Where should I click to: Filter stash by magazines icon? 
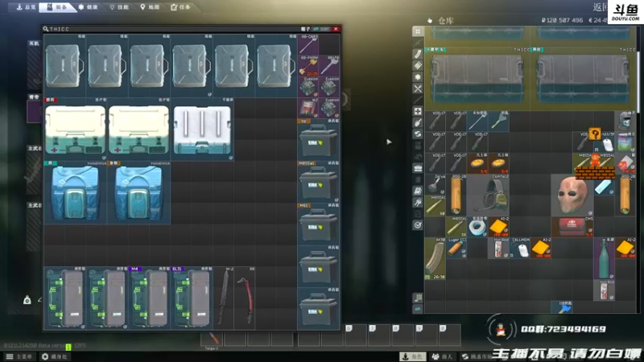[418, 54]
